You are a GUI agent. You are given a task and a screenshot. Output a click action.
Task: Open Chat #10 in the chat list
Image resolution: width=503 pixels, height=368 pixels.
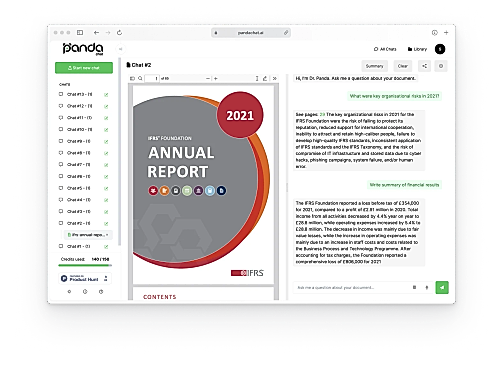pos(80,129)
